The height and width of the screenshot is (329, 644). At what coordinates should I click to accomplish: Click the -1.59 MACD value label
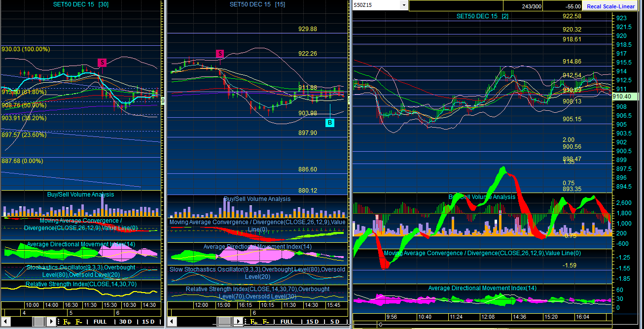[570, 265]
